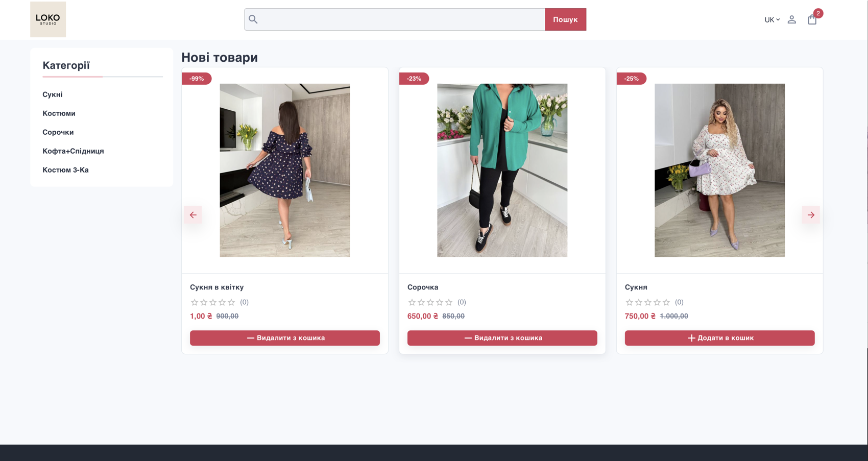Click the magnifier icon in search bar
This screenshot has width=868, height=461.
point(253,19)
